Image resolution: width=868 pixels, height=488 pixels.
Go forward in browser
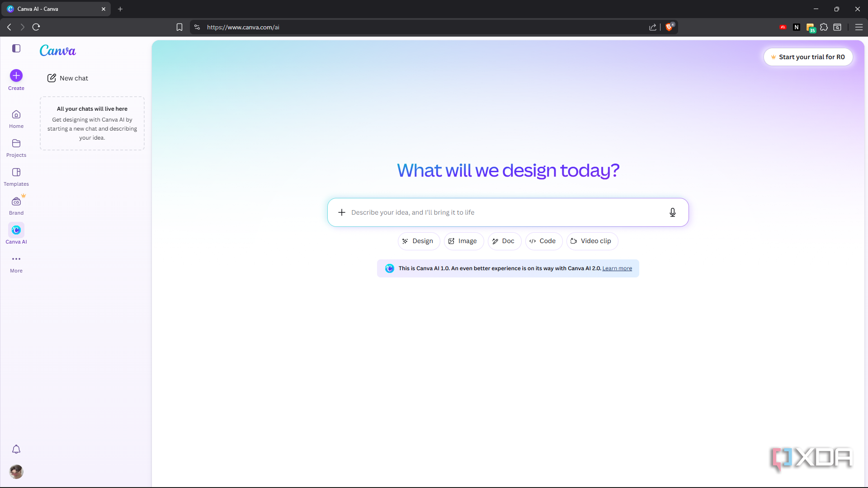[22, 27]
